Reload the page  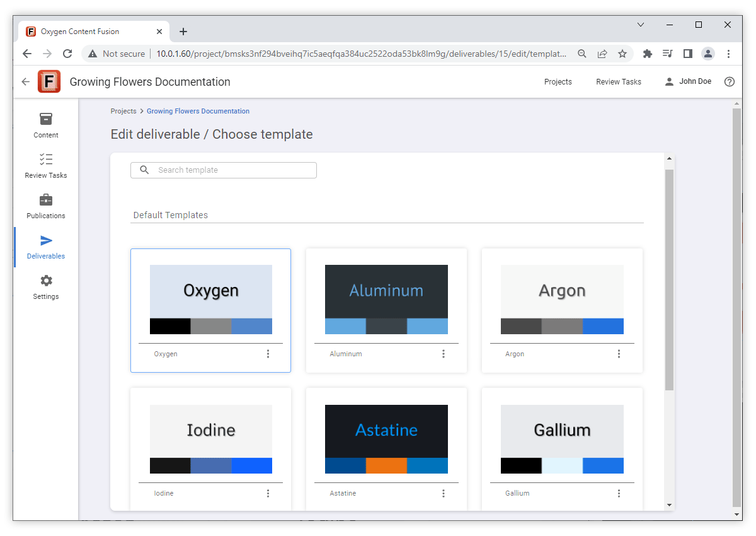click(x=67, y=54)
